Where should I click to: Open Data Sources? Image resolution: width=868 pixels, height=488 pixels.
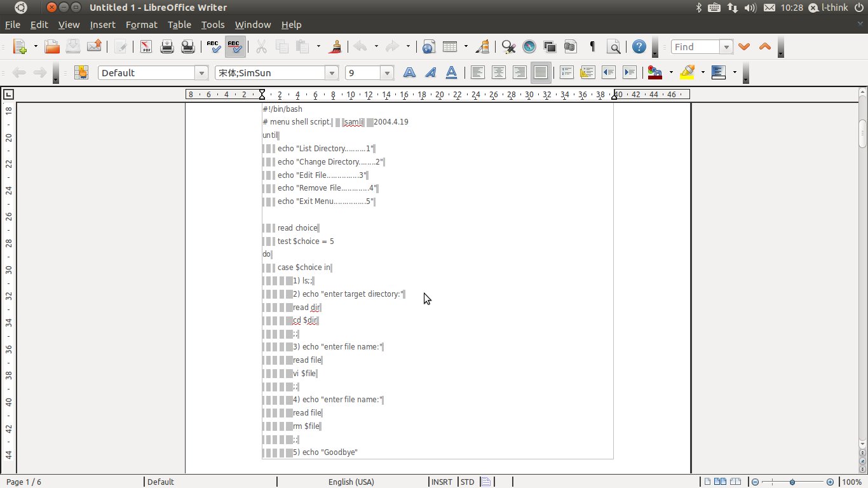point(571,46)
